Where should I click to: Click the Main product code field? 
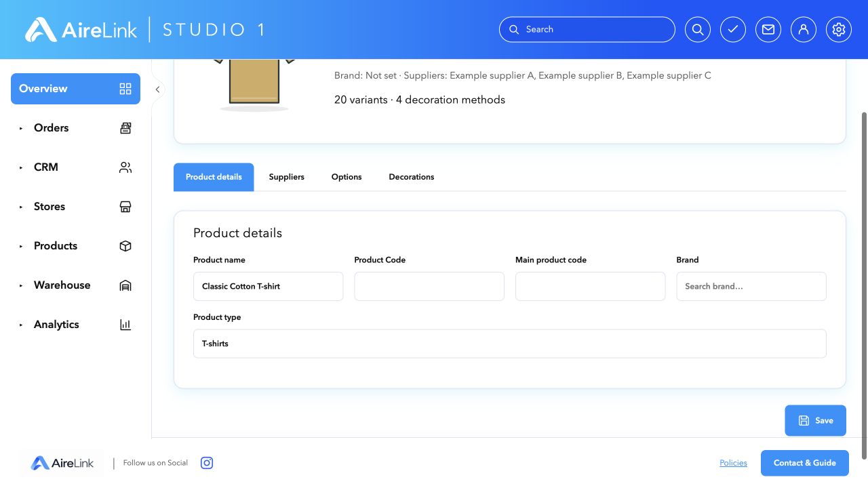tap(590, 286)
